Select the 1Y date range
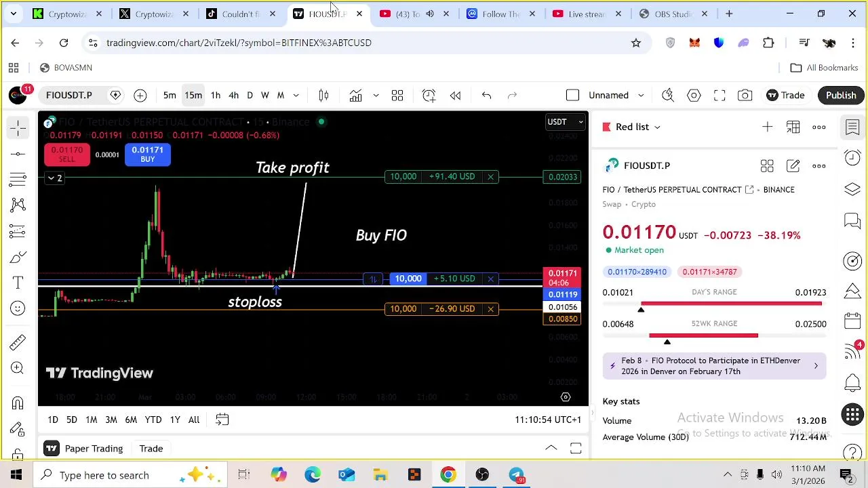 coord(175,420)
